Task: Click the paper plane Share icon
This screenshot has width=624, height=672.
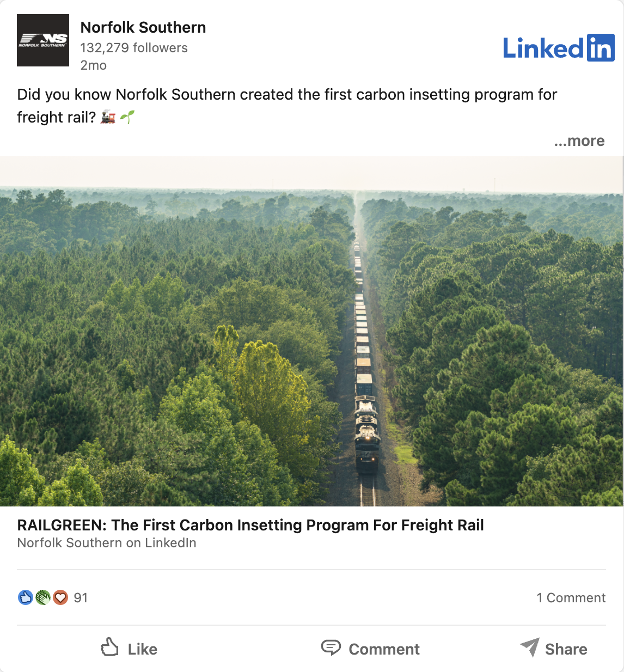Action: tap(529, 648)
